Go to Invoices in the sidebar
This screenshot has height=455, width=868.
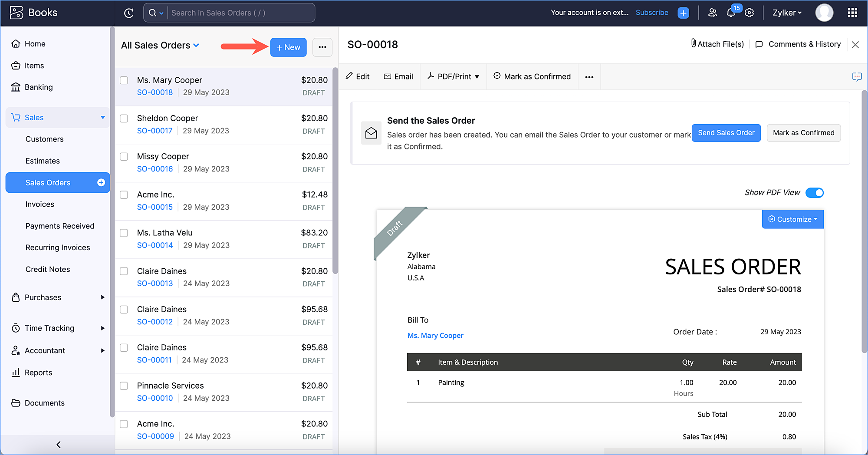(x=40, y=204)
